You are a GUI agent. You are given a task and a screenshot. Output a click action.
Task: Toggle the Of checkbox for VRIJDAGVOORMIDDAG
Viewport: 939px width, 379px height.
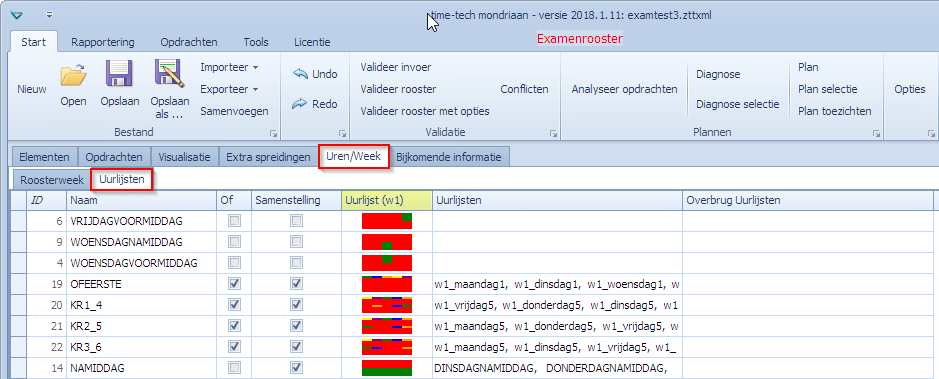(234, 221)
